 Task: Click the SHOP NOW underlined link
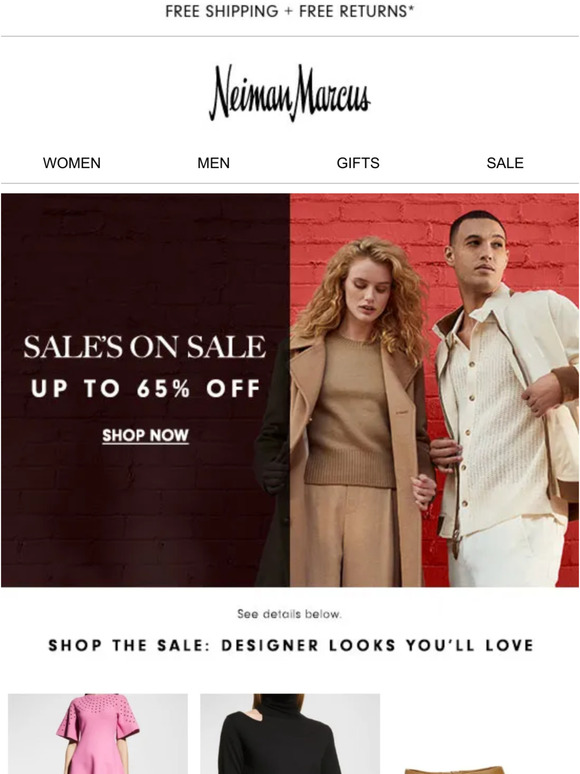145,435
